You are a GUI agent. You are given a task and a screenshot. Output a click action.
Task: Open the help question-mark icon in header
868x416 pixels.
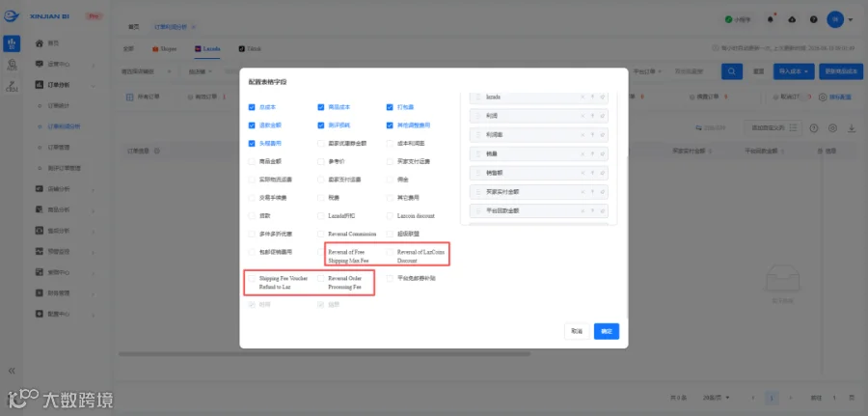814,19
